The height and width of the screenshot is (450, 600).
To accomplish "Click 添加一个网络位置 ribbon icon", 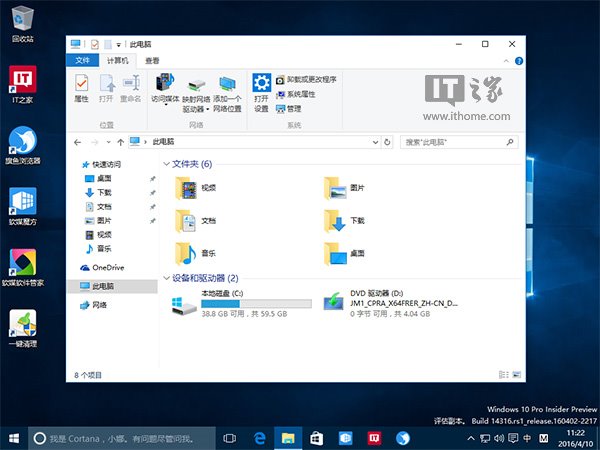I will [227, 90].
